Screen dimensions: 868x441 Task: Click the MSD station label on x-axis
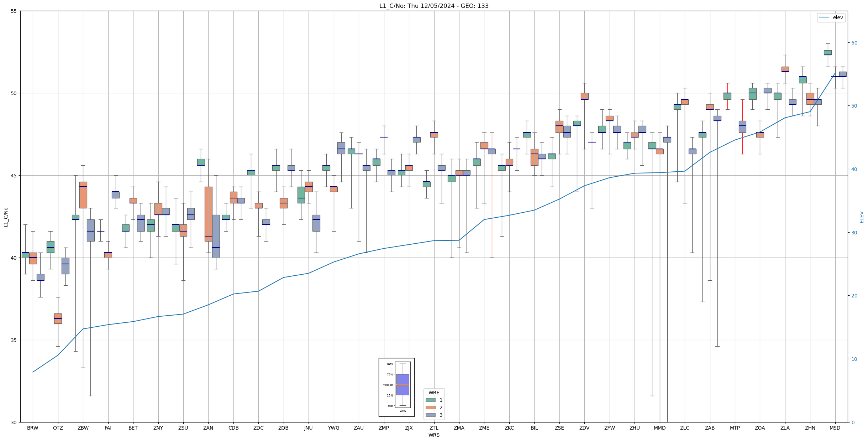(835, 428)
